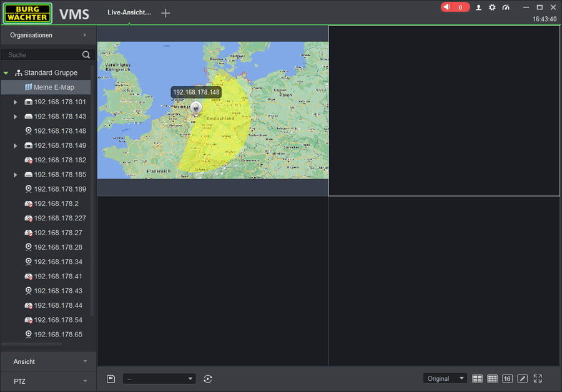Open the Organisationen panel header
Viewport: 562px width, 392px height.
(48, 35)
